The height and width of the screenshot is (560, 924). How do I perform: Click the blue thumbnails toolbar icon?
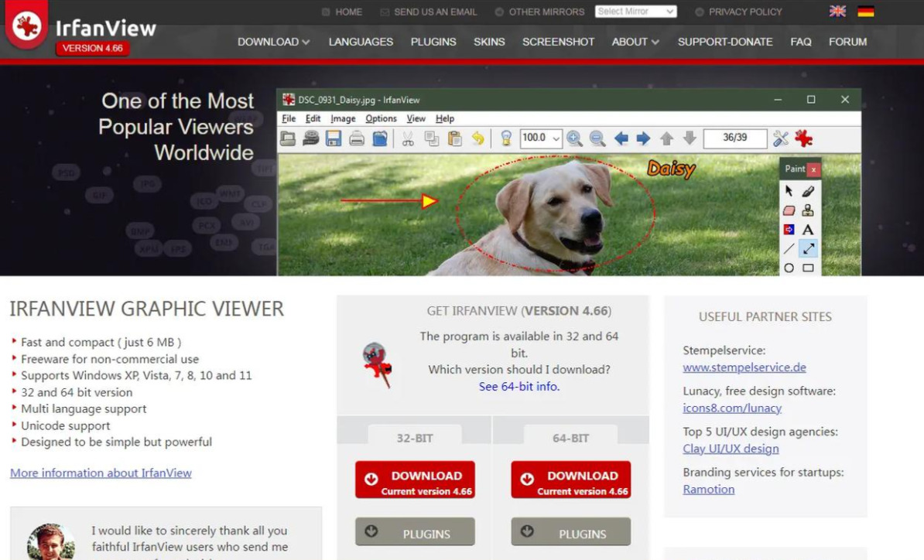(380, 138)
